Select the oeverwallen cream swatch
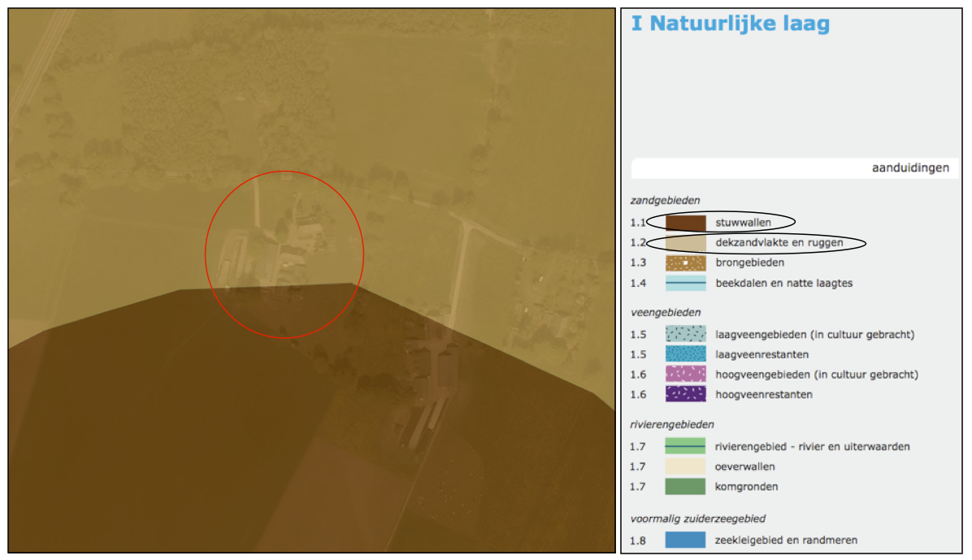The width and height of the screenshot is (972, 560). (x=685, y=467)
